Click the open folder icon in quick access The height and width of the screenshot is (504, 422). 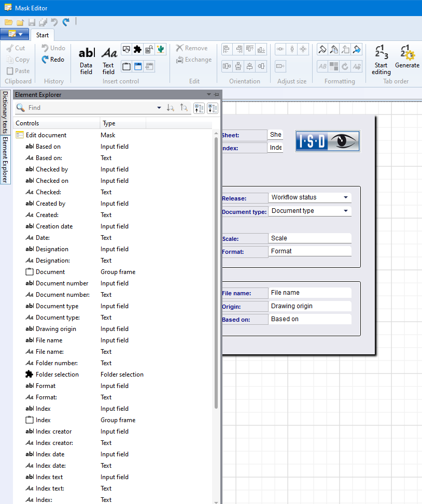click(x=9, y=22)
